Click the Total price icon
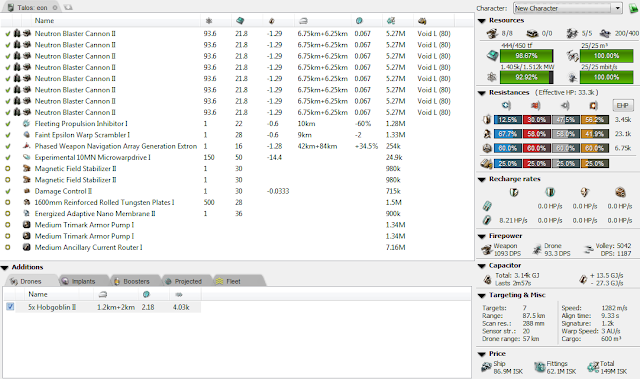640x379 pixels. [593, 367]
